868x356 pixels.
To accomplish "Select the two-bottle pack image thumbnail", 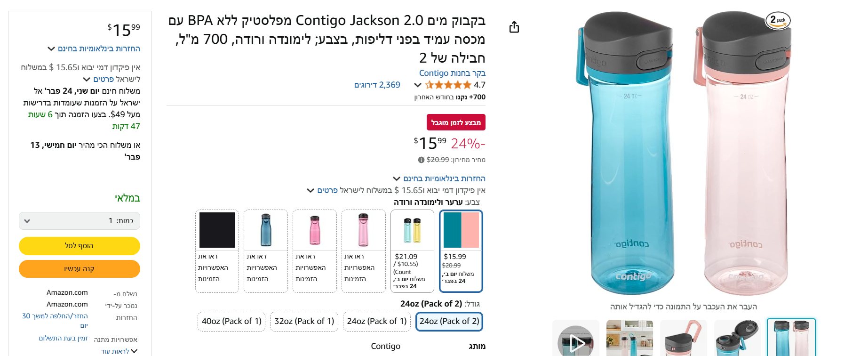I will coord(791,338).
